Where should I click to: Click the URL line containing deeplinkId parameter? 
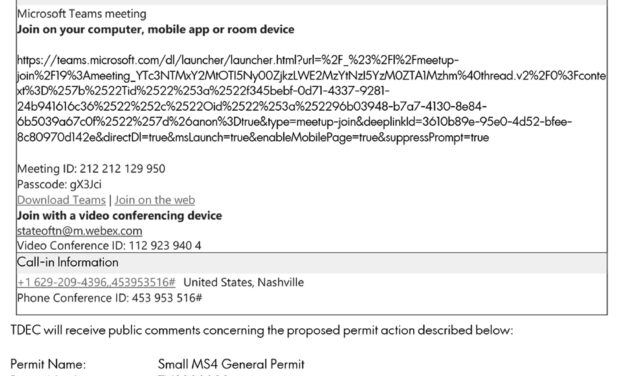click(294, 122)
